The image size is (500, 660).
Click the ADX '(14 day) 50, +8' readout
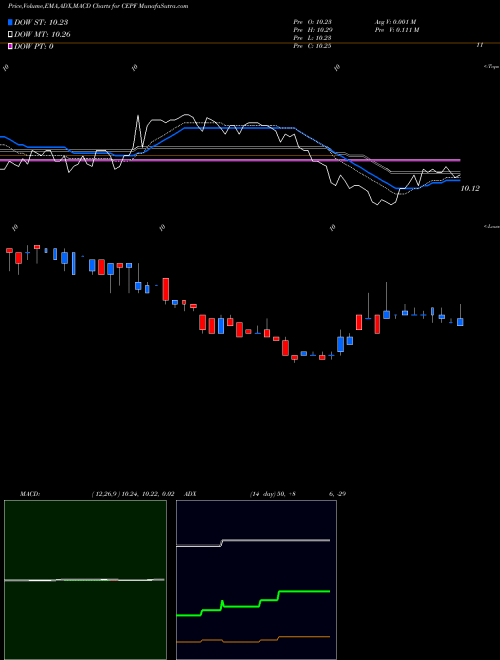pyautogui.click(x=272, y=494)
